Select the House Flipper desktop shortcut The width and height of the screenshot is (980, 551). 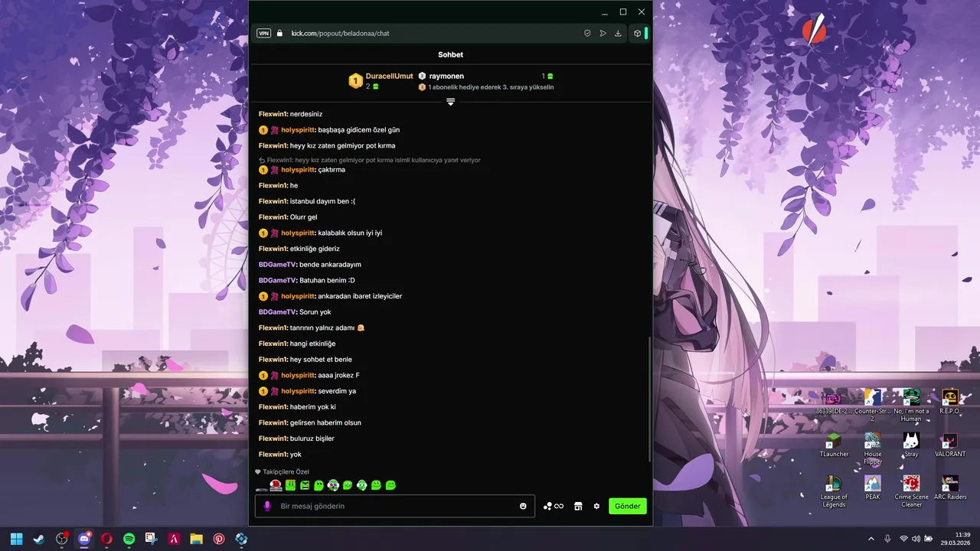(873, 449)
